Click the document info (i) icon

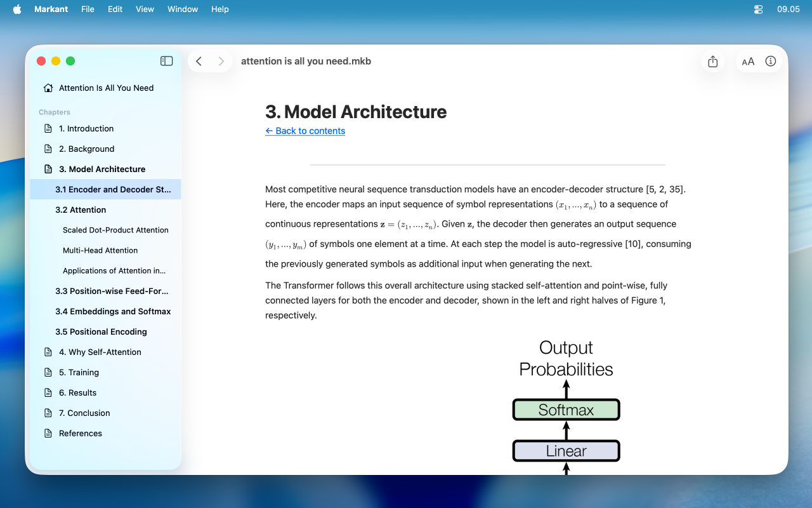coord(770,61)
